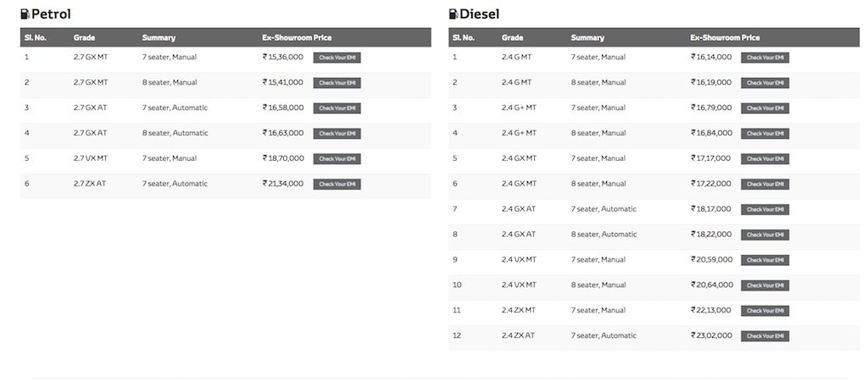Click the Petrol table Summary column header
Image resolution: width=868 pixels, height=382 pixels.
tap(159, 38)
